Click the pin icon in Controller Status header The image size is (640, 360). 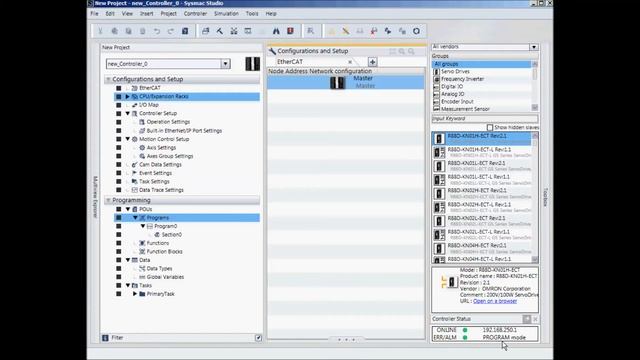pos(527,319)
